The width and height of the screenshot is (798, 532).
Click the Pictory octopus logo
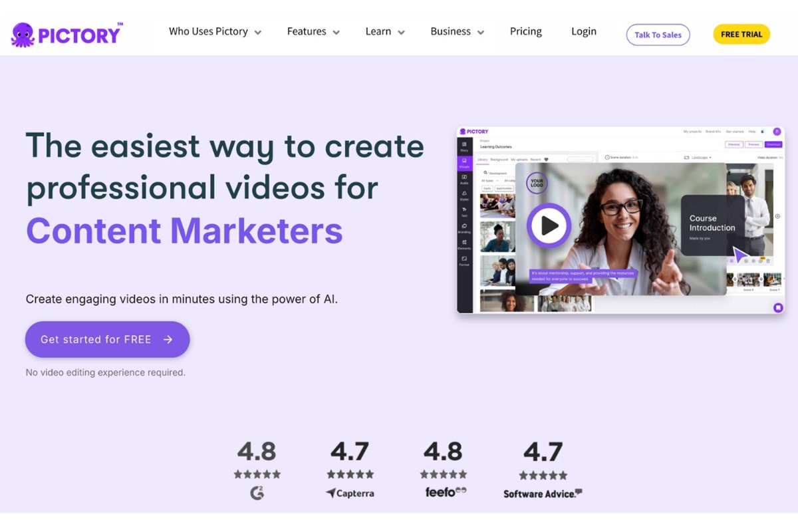click(x=22, y=32)
